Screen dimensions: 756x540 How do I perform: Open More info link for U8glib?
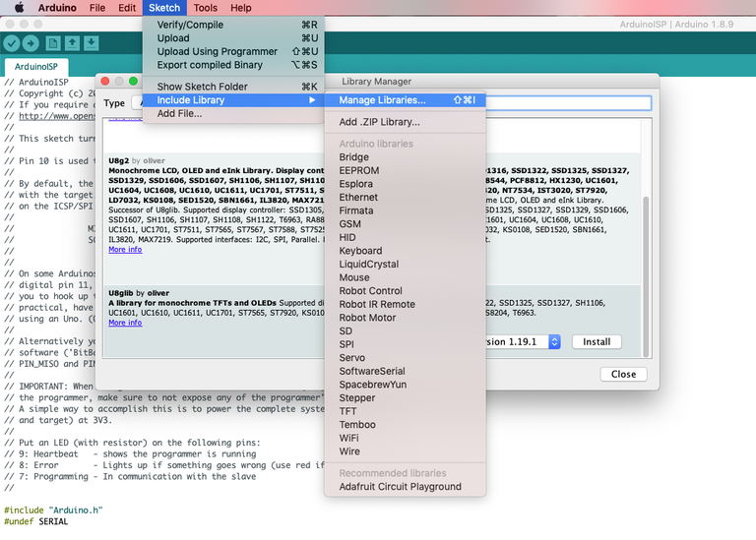pyautogui.click(x=125, y=323)
